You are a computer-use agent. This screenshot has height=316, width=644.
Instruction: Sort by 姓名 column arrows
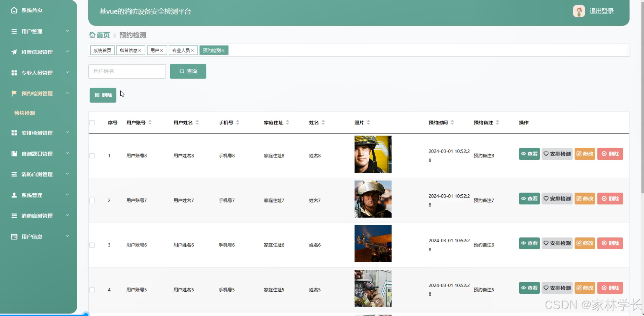[x=323, y=122]
